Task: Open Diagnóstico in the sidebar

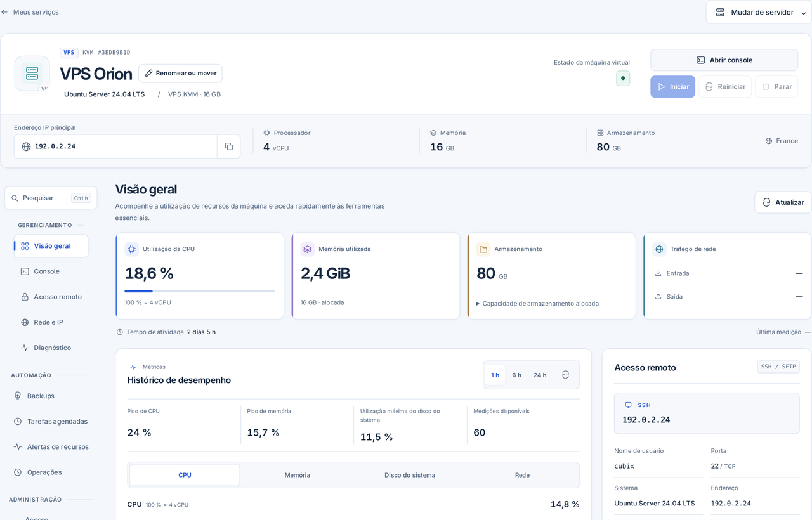Action: pyautogui.click(x=51, y=348)
